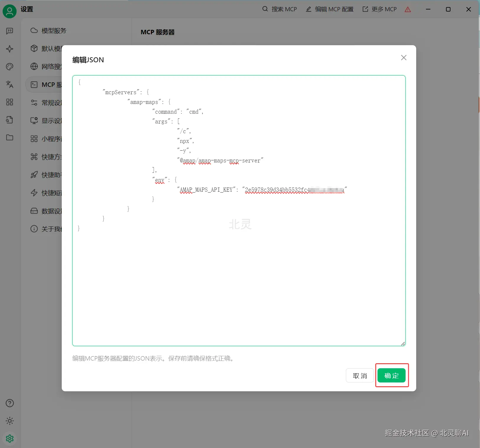Open the translate sidebar icon

10,84
